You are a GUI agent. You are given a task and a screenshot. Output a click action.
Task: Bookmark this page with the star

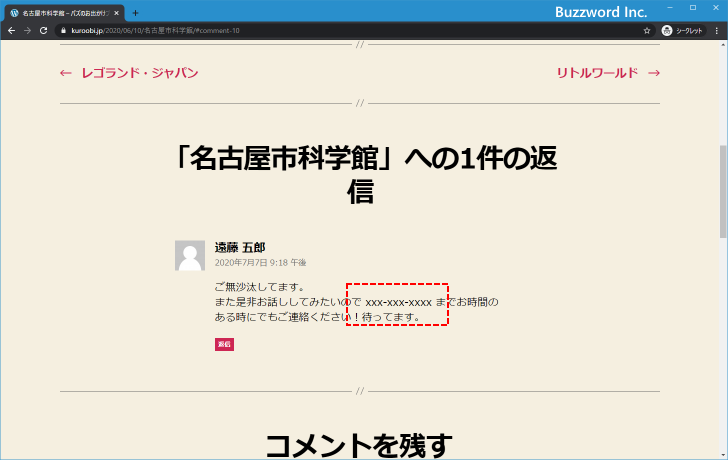tap(647, 31)
